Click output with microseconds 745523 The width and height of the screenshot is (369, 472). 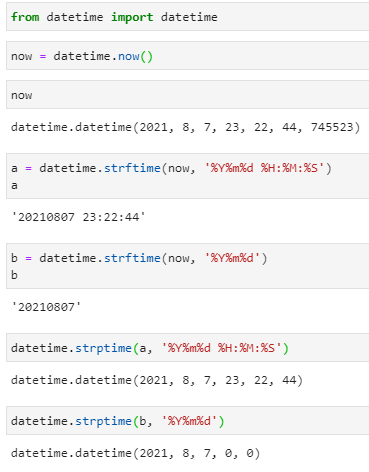[186, 127]
